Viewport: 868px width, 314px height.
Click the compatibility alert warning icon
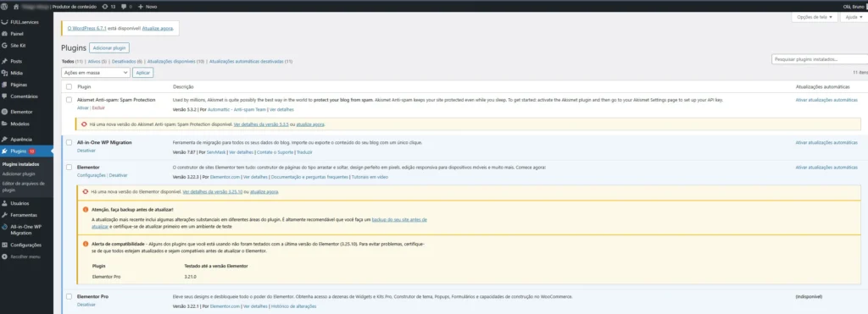pyautogui.click(x=86, y=244)
